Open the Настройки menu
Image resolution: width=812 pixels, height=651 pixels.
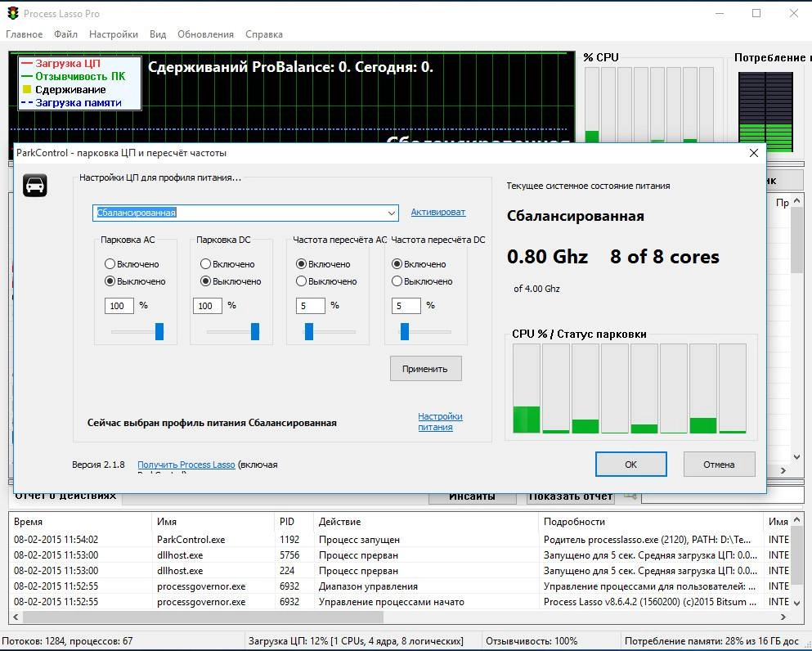[114, 34]
